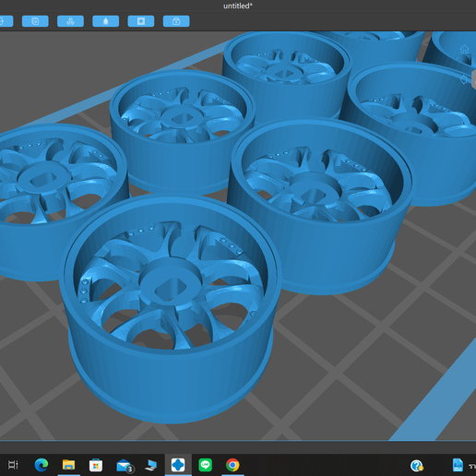The height and width of the screenshot is (476, 476).
Task: Open LINE from the taskbar
Action: [x=205, y=465]
